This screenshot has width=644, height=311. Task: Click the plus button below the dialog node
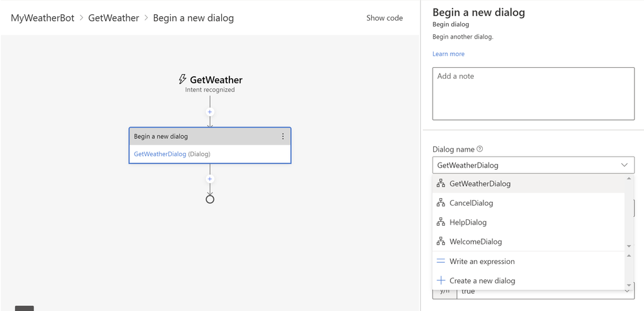pyautogui.click(x=210, y=179)
